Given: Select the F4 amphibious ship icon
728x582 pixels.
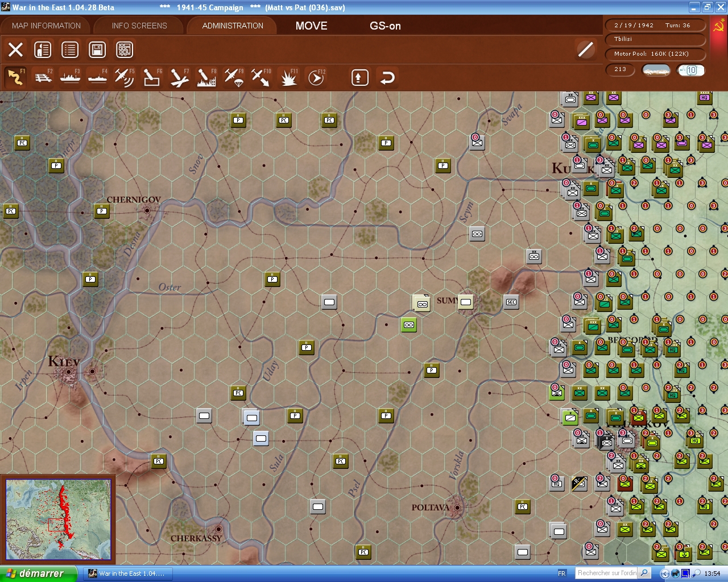Looking at the screenshot, I should pos(97,77).
